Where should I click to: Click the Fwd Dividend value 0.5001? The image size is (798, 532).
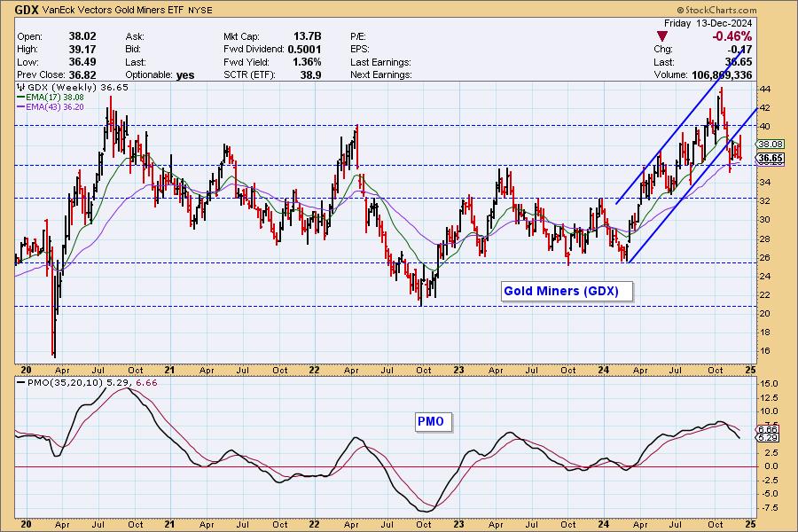coord(304,49)
